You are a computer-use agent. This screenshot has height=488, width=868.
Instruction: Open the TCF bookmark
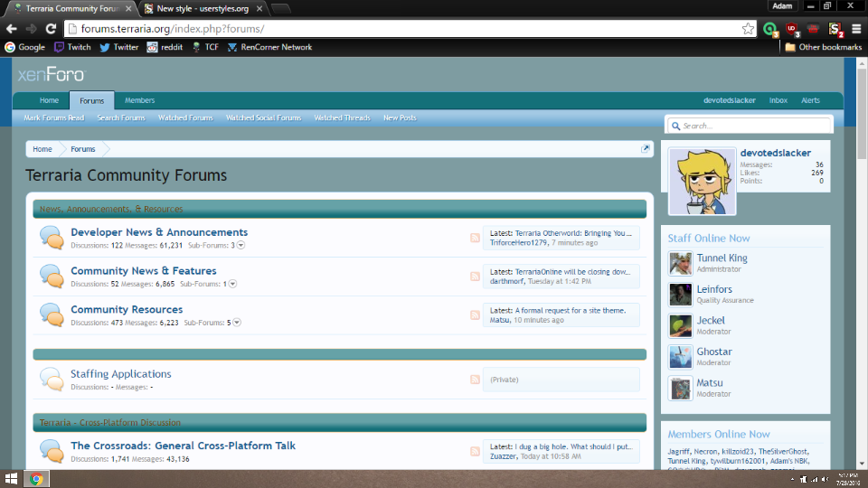[205, 47]
